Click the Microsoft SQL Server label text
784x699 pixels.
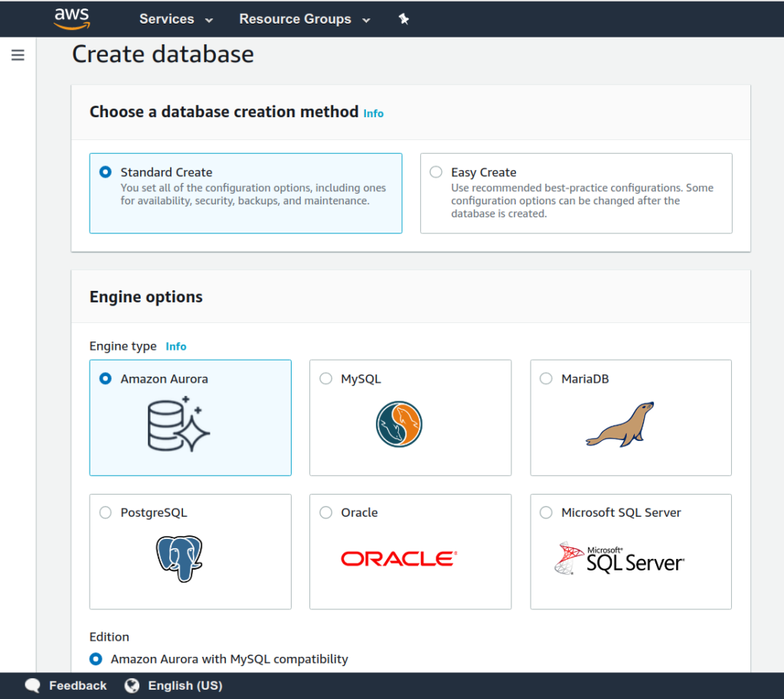click(621, 512)
